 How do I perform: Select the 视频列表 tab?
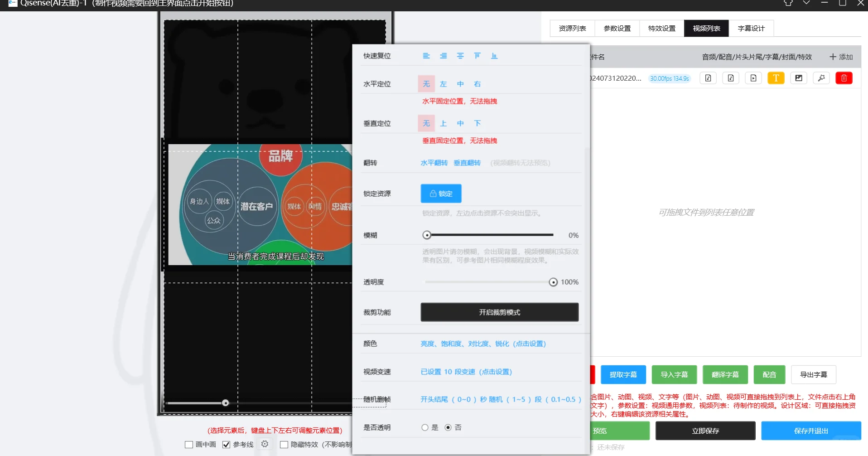706,28
